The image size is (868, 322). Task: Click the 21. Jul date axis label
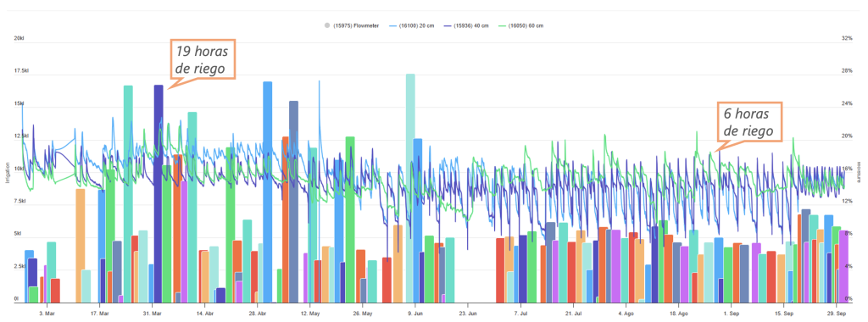point(573,313)
